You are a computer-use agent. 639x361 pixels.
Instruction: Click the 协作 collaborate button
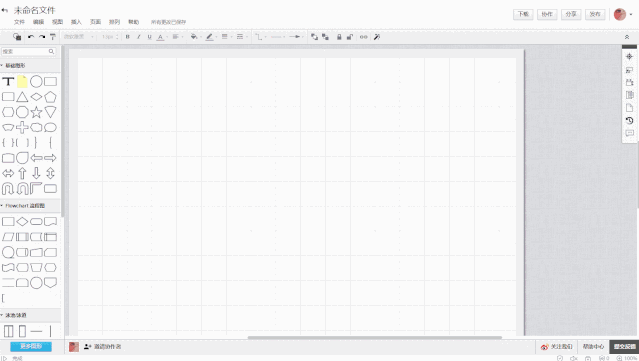(547, 14)
